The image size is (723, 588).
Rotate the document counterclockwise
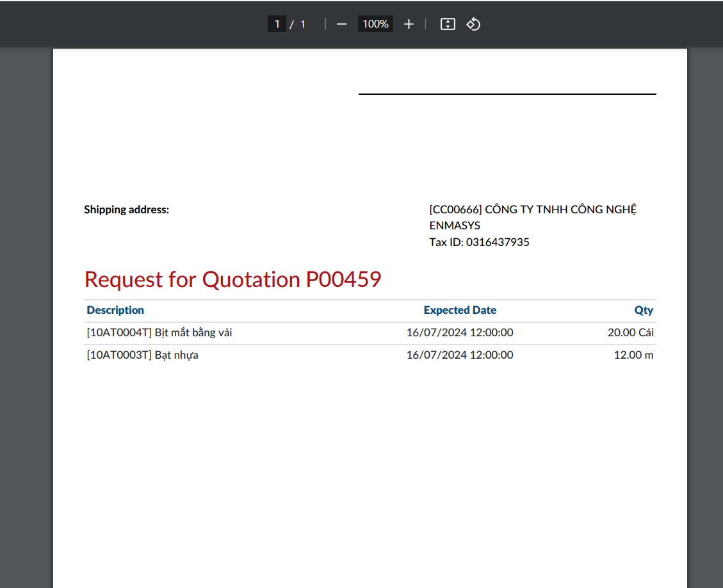pos(473,24)
